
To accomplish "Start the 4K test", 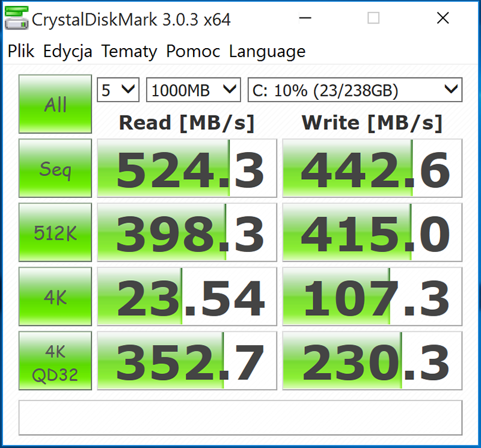I will pos(55,296).
